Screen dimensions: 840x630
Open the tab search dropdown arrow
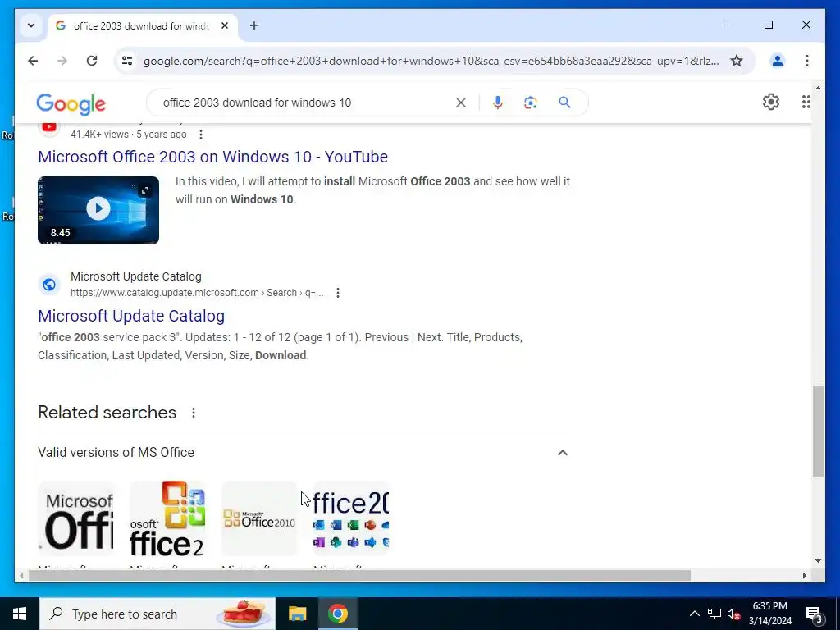[x=31, y=25]
